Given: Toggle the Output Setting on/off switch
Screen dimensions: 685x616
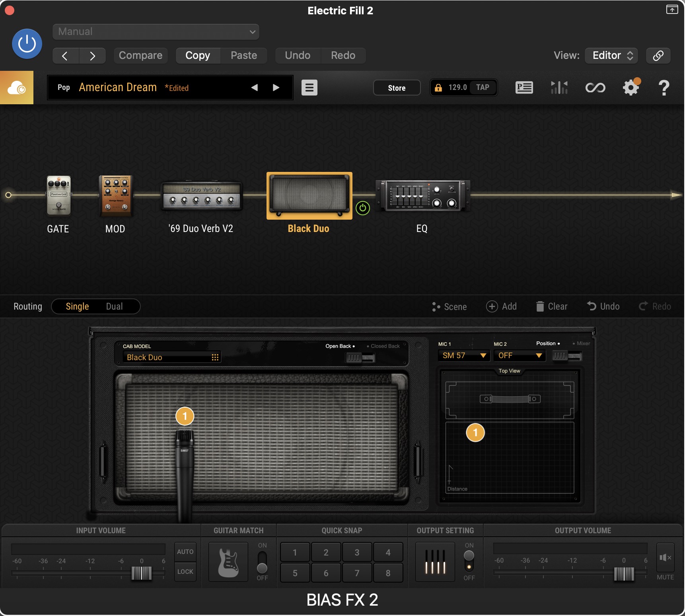Looking at the screenshot, I should point(469,561).
